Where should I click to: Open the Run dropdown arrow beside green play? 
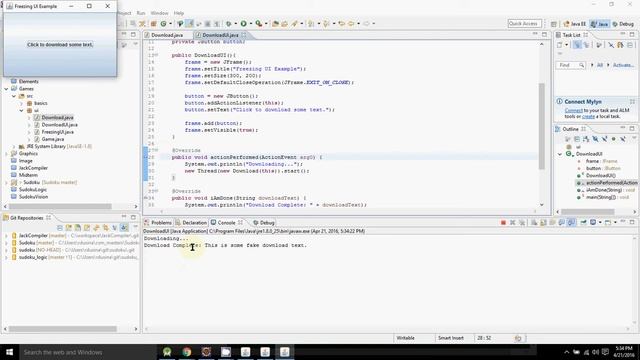coord(251,24)
